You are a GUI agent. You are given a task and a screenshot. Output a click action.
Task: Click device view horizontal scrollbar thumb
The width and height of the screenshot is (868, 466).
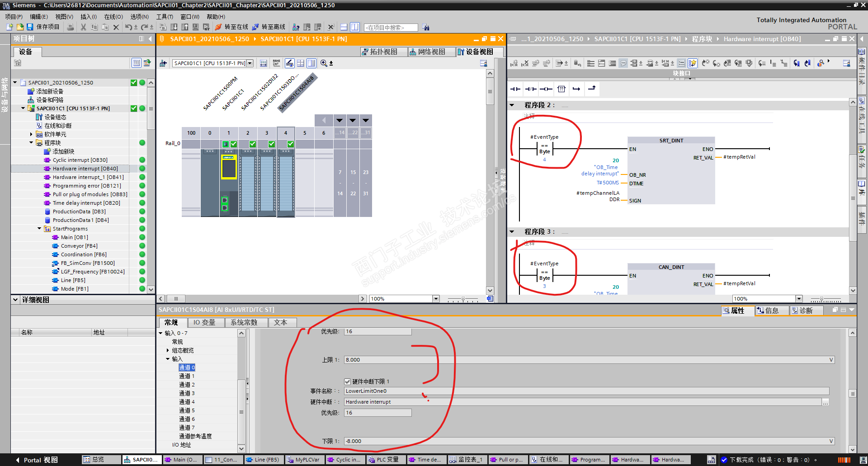[x=176, y=299]
